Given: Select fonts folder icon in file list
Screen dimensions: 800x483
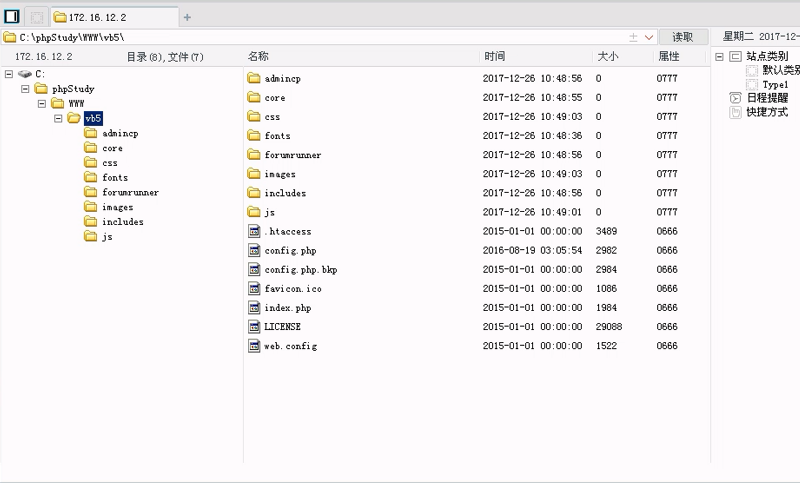Looking at the screenshot, I should 254,135.
